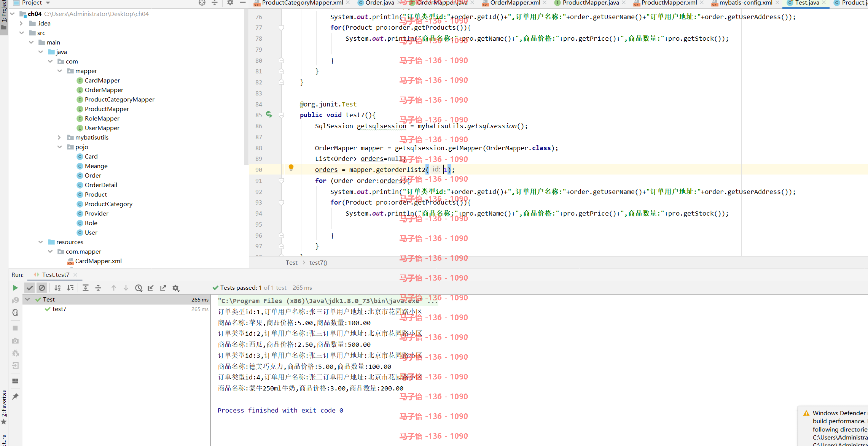The width and height of the screenshot is (868, 446).
Task: Collapse the ch04 project root
Action: point(12,14)
